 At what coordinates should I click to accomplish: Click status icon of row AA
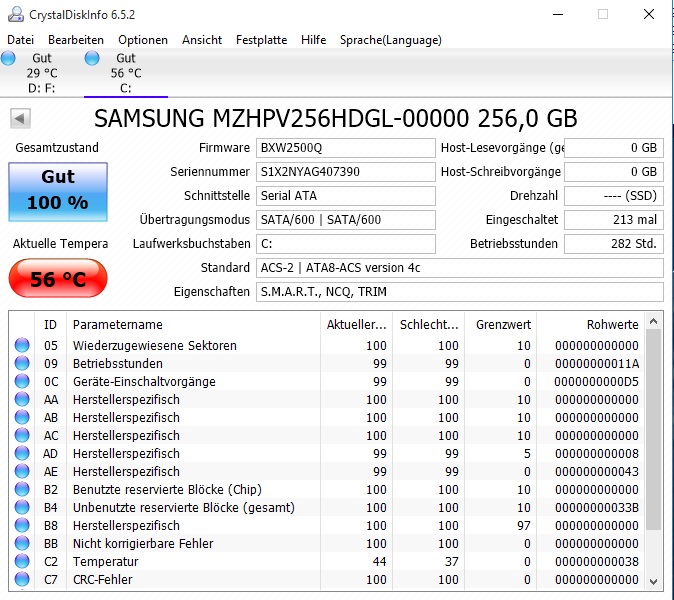pyautogui.click(x=22, y=399)
